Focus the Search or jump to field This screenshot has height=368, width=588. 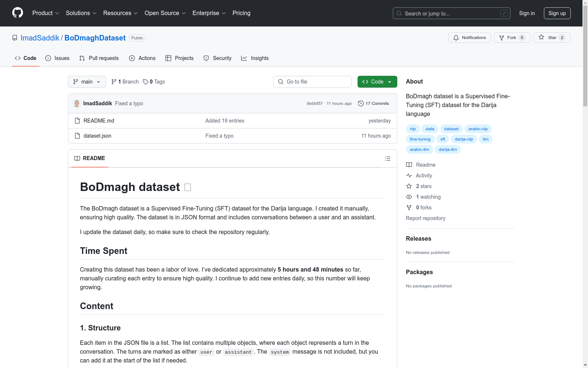(452, 13)
